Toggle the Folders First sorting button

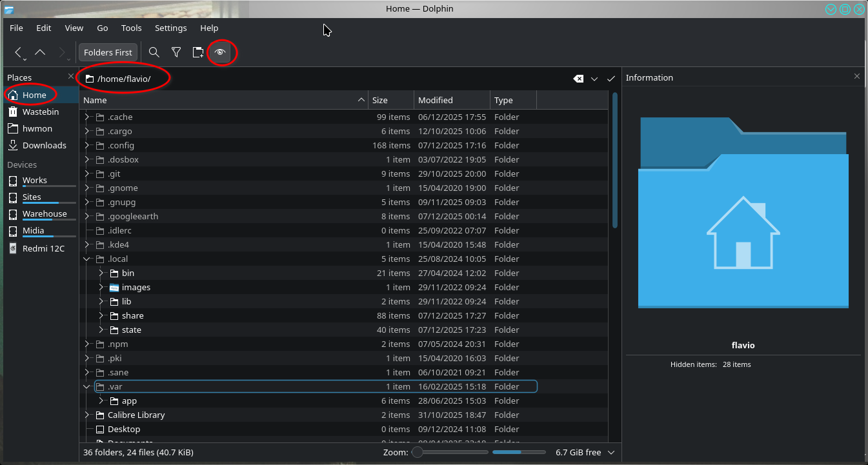(x=108, y=52)
